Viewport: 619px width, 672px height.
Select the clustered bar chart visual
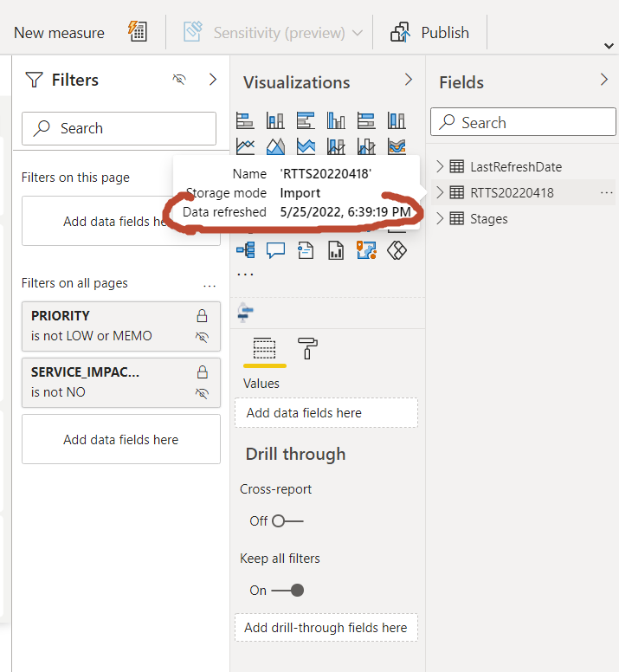click(306, 120)
